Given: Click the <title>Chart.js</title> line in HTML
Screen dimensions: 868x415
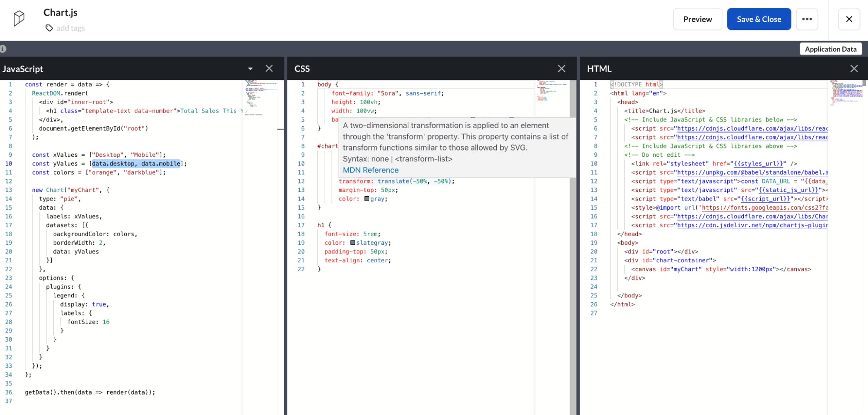Looking at the screenshot, I should pyautogui.click(x=665, y=111).
